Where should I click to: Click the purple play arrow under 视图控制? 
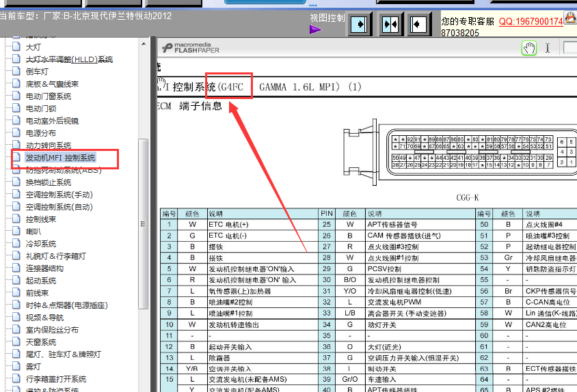[315, 29]
